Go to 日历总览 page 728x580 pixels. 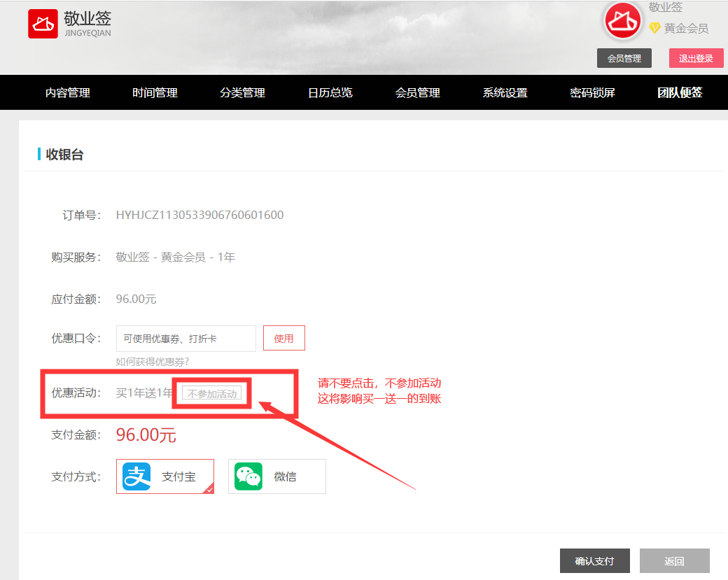point(330,93)
